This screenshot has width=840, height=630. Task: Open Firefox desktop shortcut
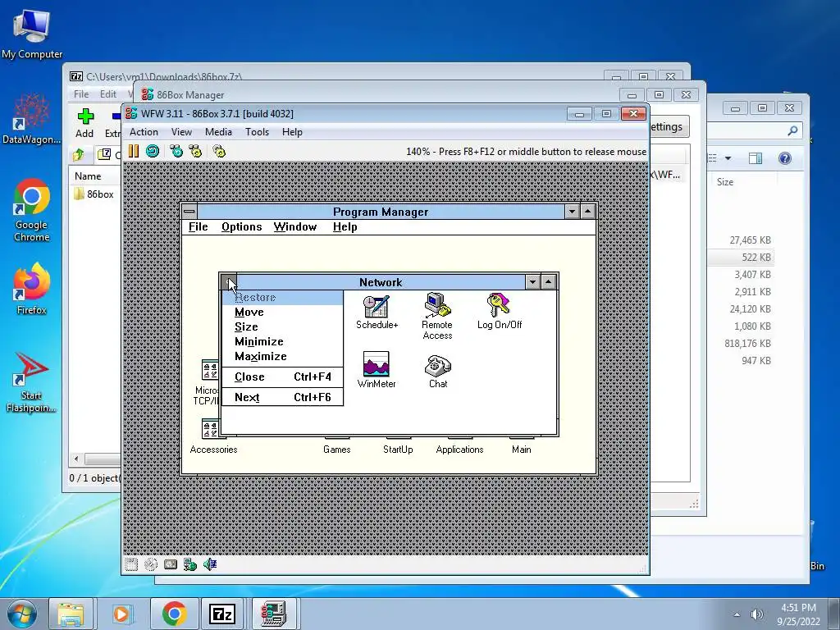pos(32,289)
